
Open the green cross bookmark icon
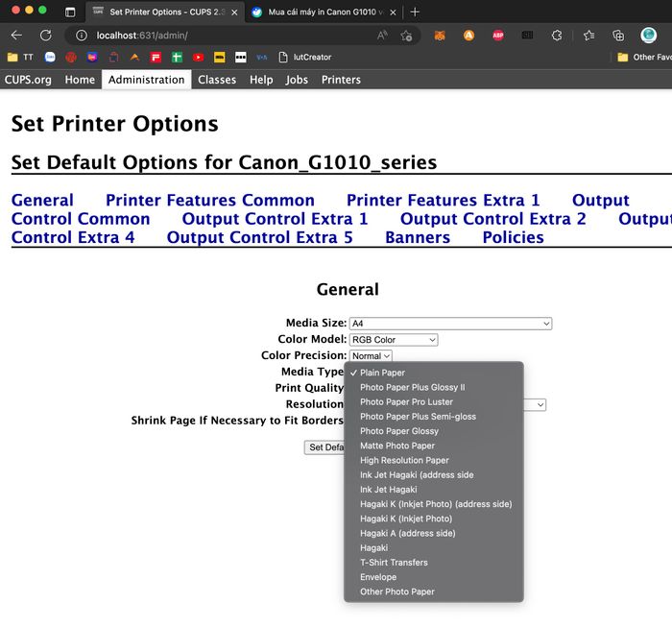(177, 57)
